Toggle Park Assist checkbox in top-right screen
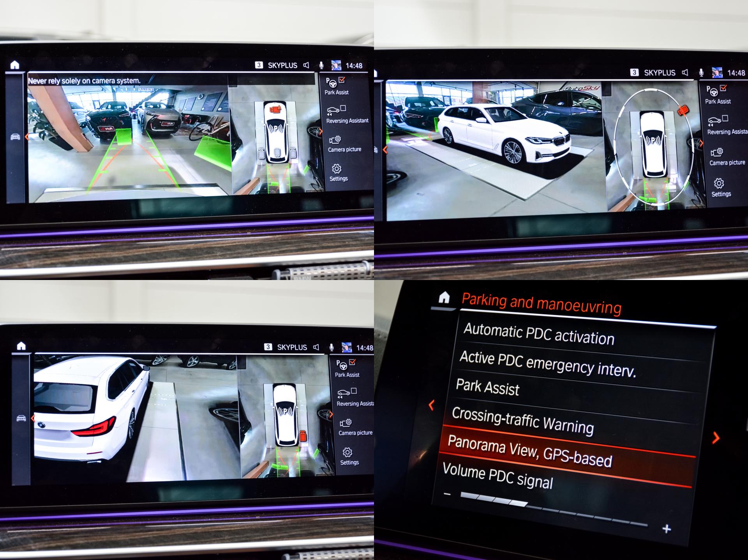 tap(723, 88)
